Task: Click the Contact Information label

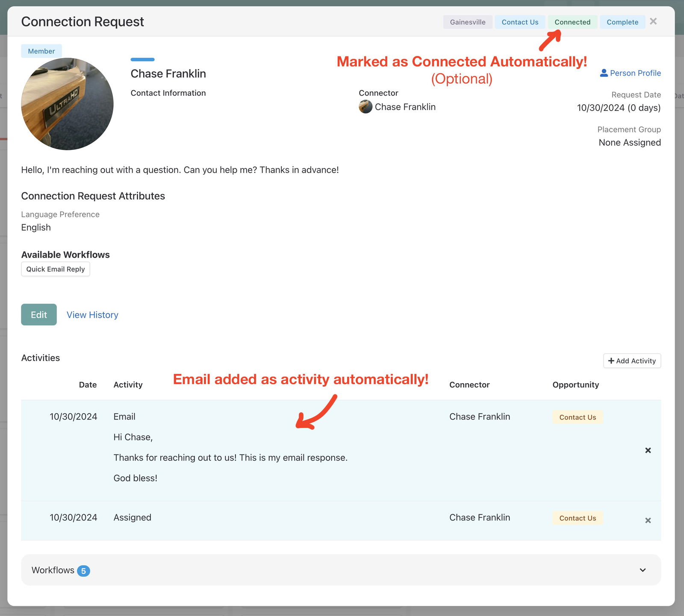Action: coord(168,93)
